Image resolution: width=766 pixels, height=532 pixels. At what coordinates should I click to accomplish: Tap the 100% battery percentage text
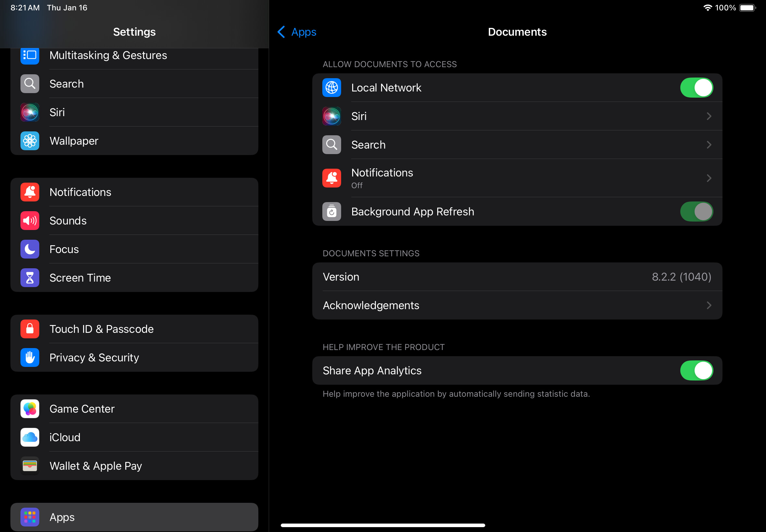click(725, 8)
